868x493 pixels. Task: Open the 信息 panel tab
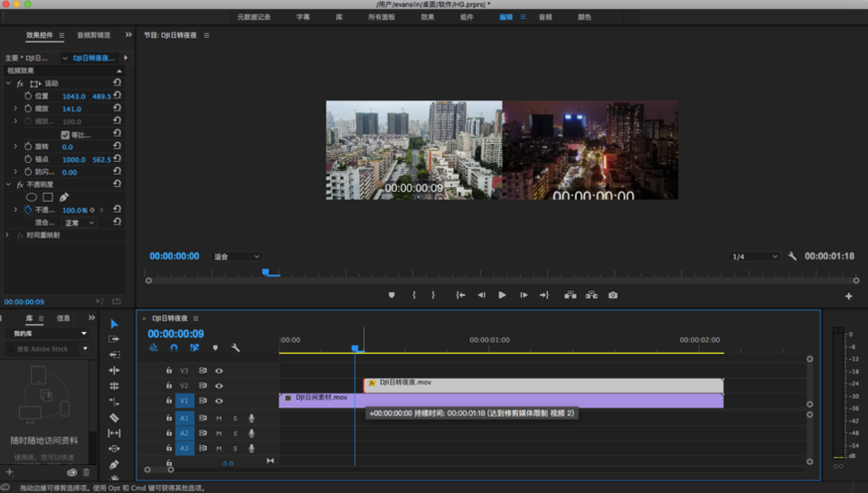coord(63,318)
